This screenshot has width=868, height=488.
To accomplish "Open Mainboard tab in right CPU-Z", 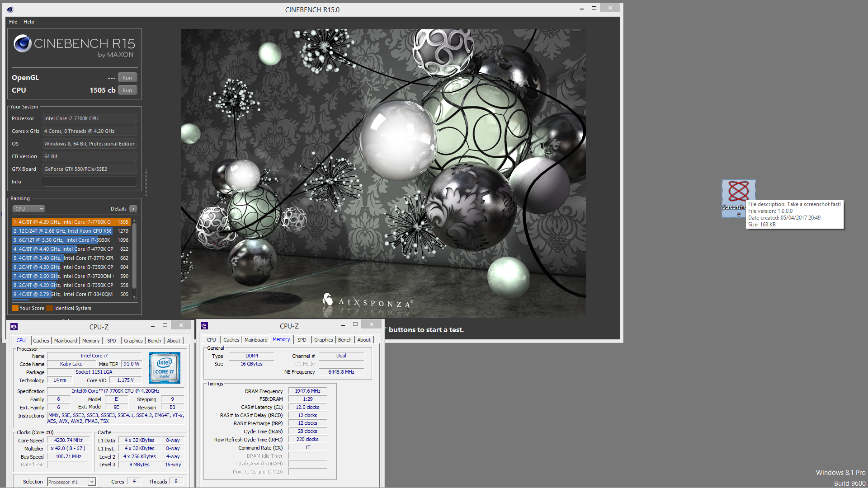I will [256, 340].
